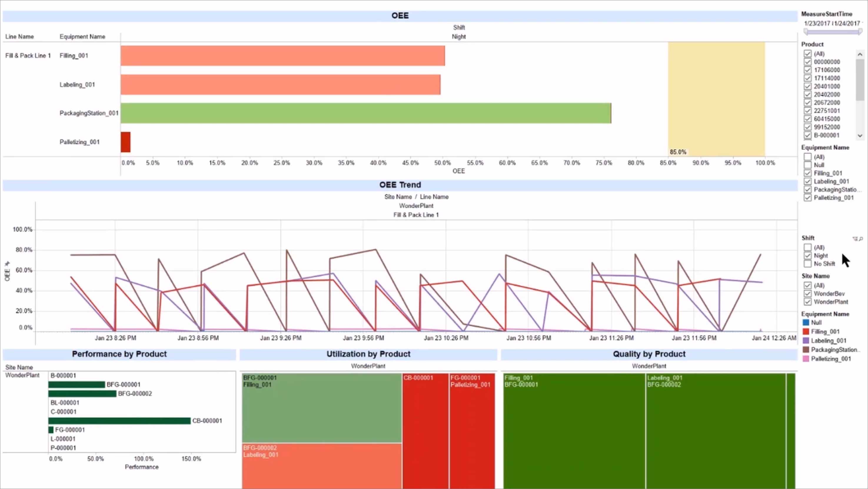Click the PackagingStation legend color swatch

[x=806, y=350]
